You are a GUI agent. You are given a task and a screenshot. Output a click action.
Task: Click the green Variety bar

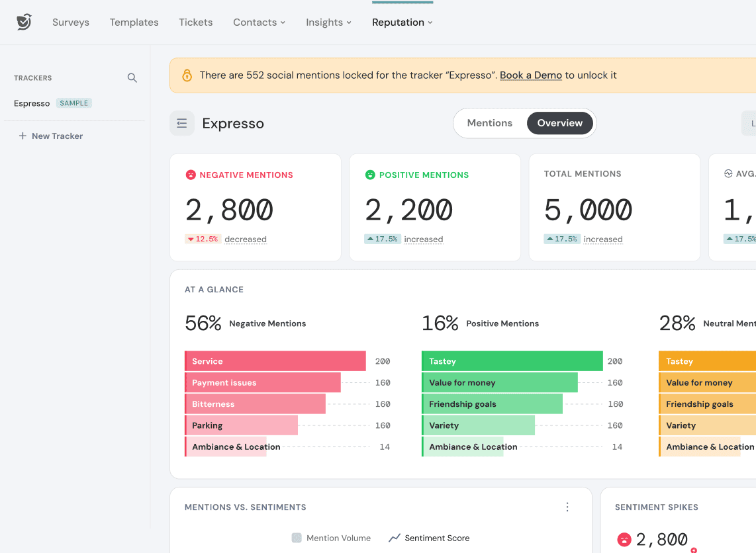pos(478,425)
